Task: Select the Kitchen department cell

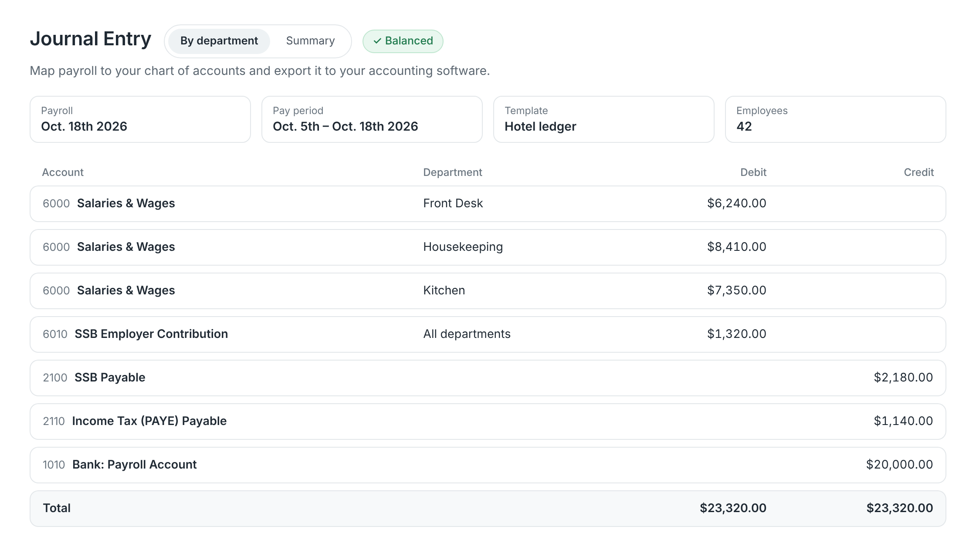Action: 444,290
